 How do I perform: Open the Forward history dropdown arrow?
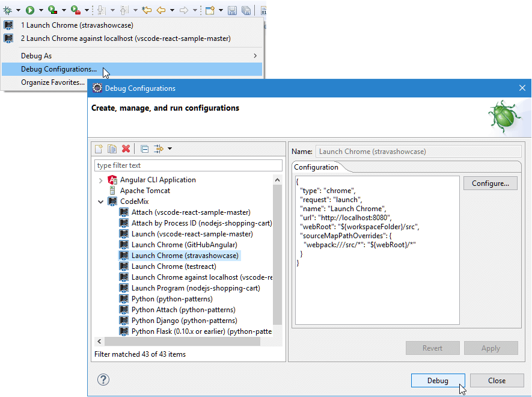195,11
